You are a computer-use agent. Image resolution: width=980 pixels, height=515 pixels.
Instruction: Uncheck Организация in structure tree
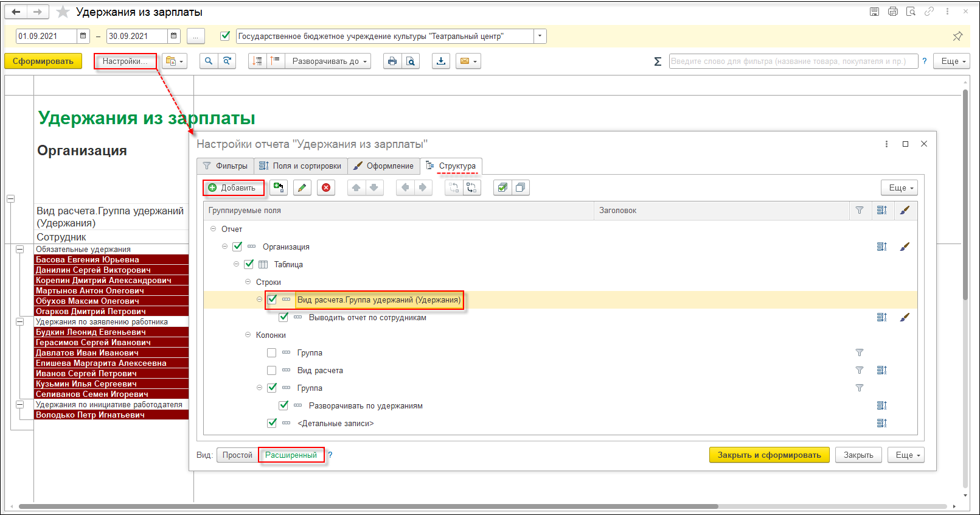tap(237, 247)
